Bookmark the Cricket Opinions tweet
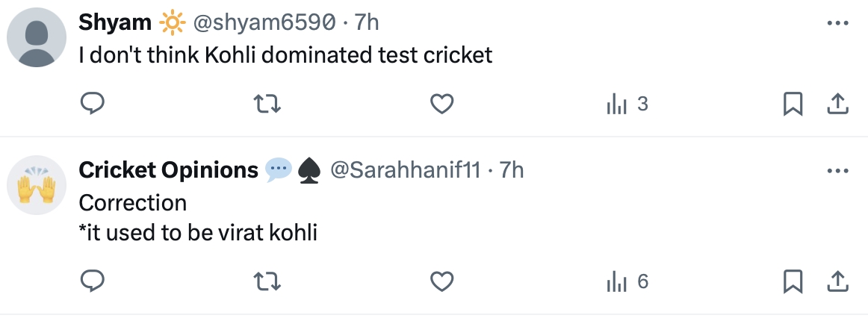The height and width of the screenshot is (321, 868). pyautogui.click(x=792, y=281)
